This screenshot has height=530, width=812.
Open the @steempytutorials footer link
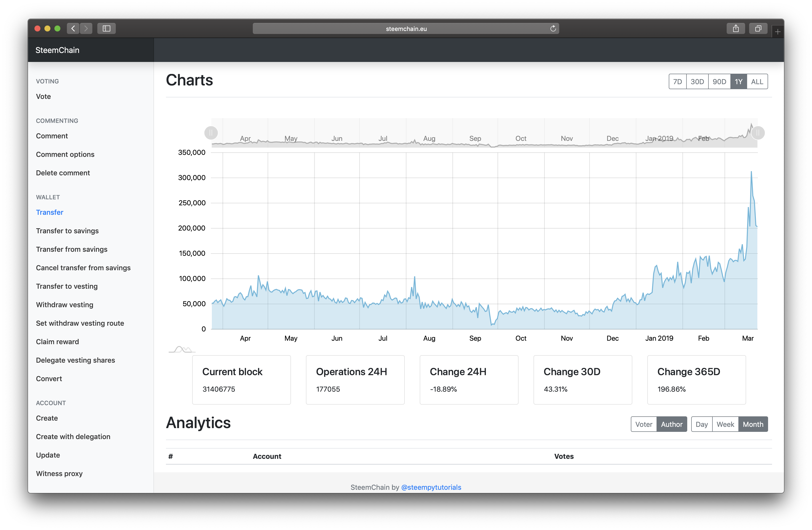(x=431, y=487)
